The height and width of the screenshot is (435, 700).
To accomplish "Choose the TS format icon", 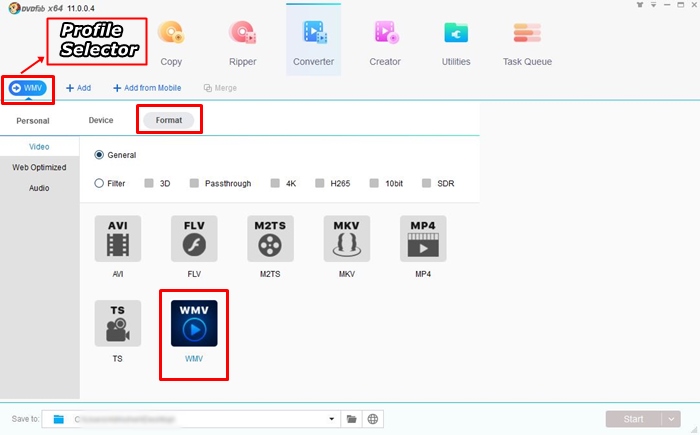I will (x=118, y=323).
